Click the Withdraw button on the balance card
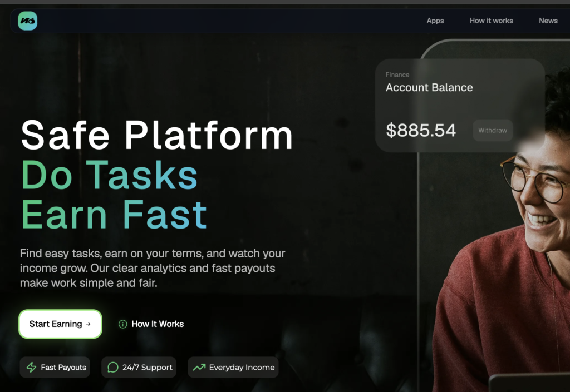570x392 pixels. [493, 130]
